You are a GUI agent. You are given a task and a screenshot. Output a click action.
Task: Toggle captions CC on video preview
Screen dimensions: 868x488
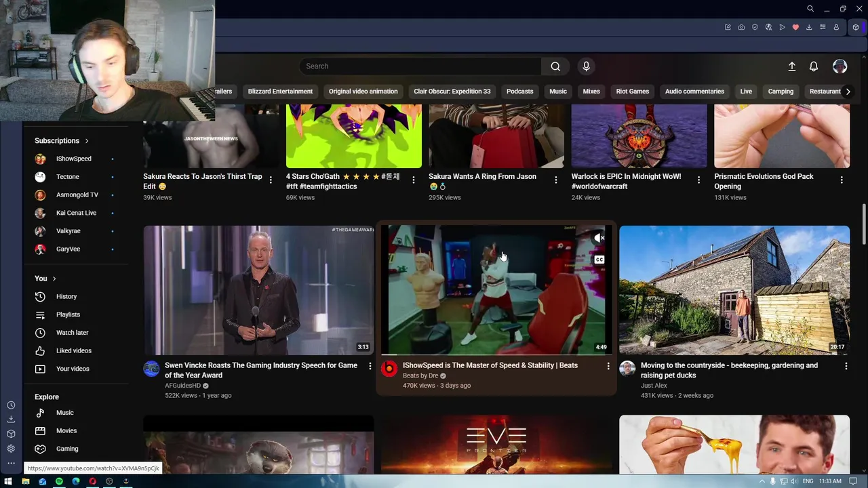(599, 260)
